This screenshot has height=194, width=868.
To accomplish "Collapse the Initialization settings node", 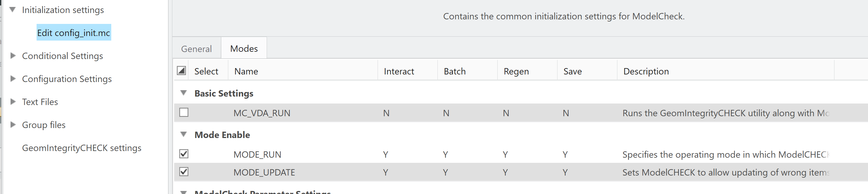I will pyautogui.click(x=12, y=10).
